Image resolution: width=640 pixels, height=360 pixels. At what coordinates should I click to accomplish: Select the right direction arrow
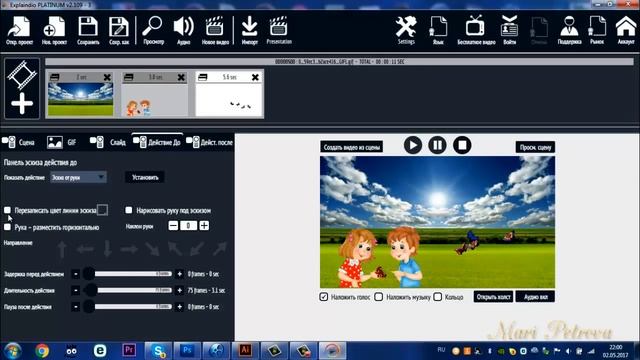129,249
